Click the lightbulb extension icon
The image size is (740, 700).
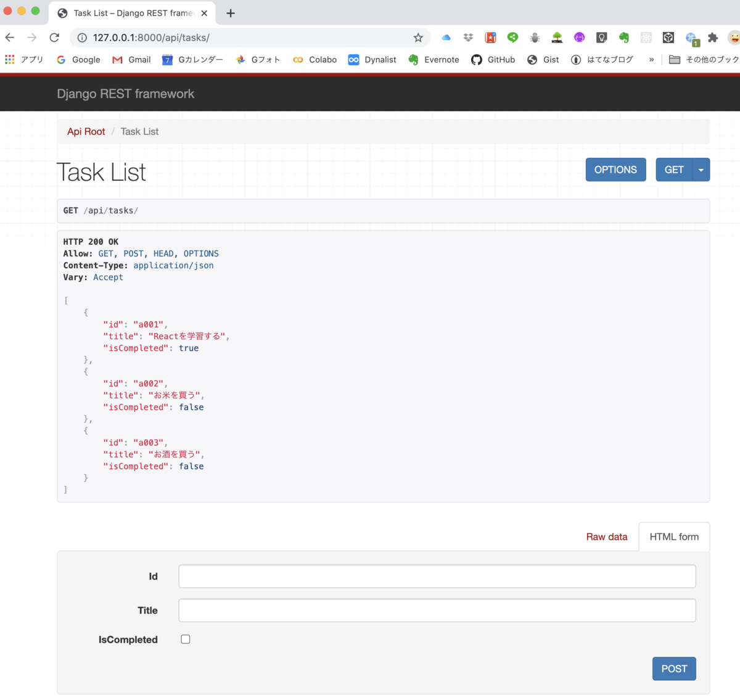point(601,38)
